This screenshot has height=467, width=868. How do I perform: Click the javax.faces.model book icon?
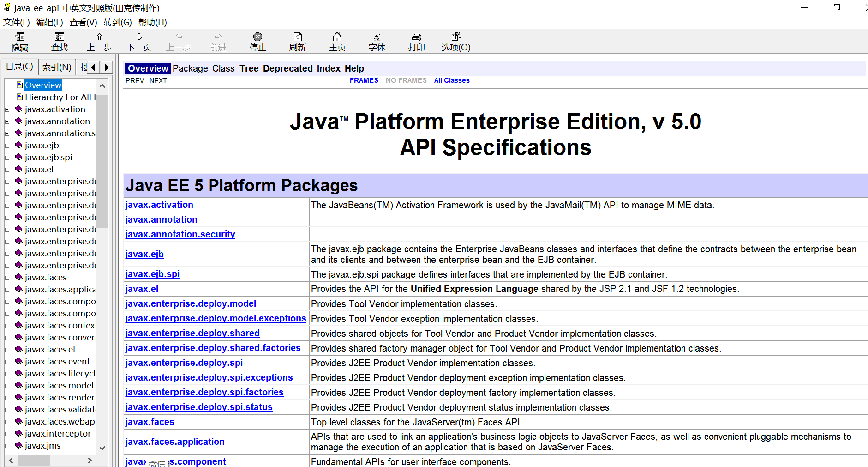pyautogui.click(x=19, y=385)
